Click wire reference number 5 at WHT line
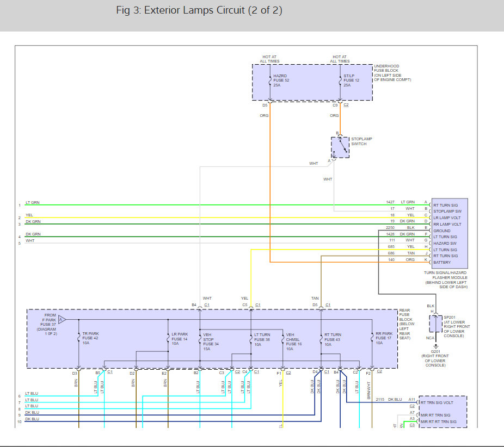The image size is (504, 447). pos(20,244)
